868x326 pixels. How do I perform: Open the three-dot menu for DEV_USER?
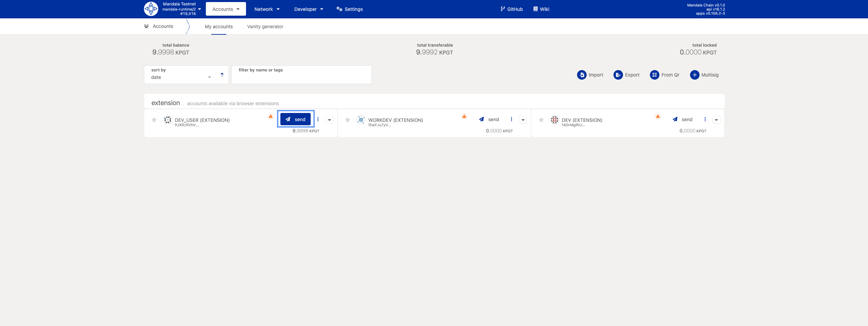[318, 119]
